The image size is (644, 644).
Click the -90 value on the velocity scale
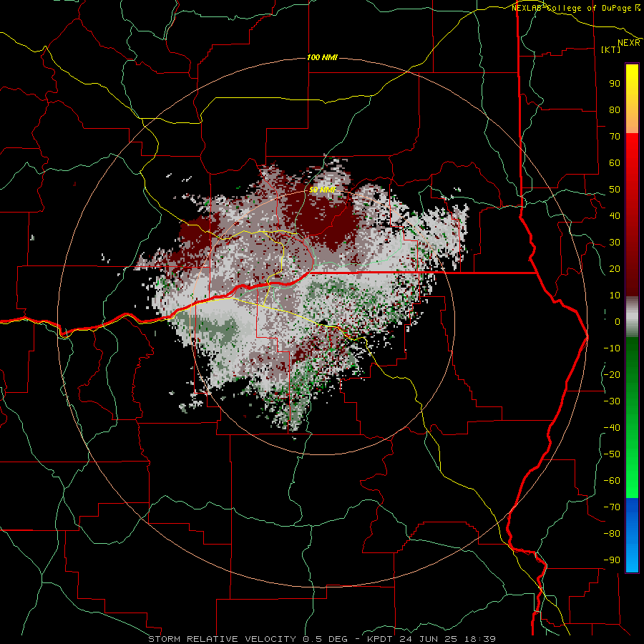point(612,560)
